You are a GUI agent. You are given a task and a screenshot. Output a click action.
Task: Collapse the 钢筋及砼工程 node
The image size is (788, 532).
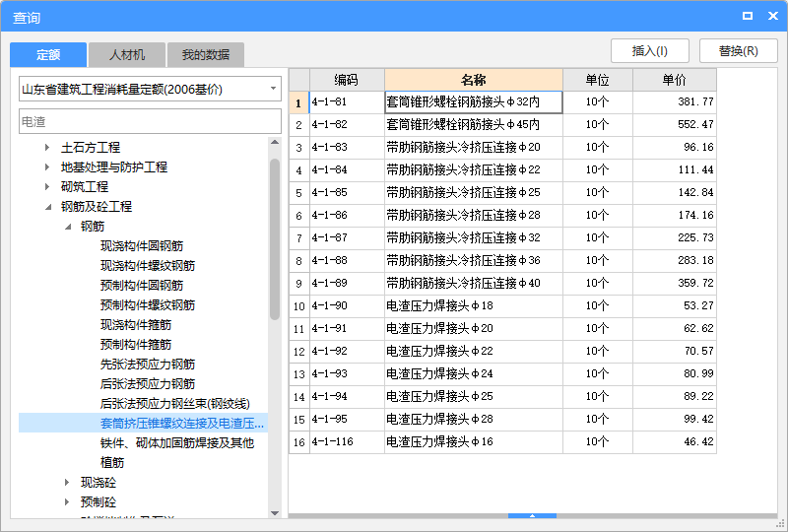[48, 207]
